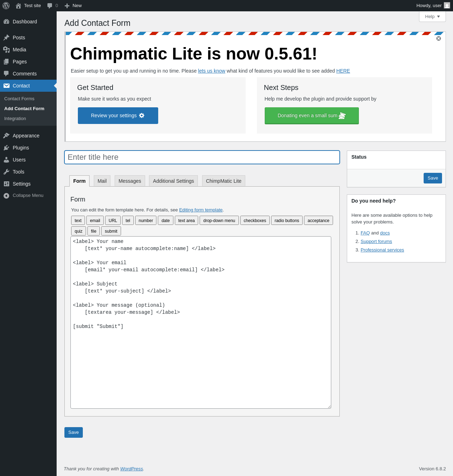Expand the Help dropdown tab
The width and height of the screenshot is (453, 476).
tap(432, 17)
